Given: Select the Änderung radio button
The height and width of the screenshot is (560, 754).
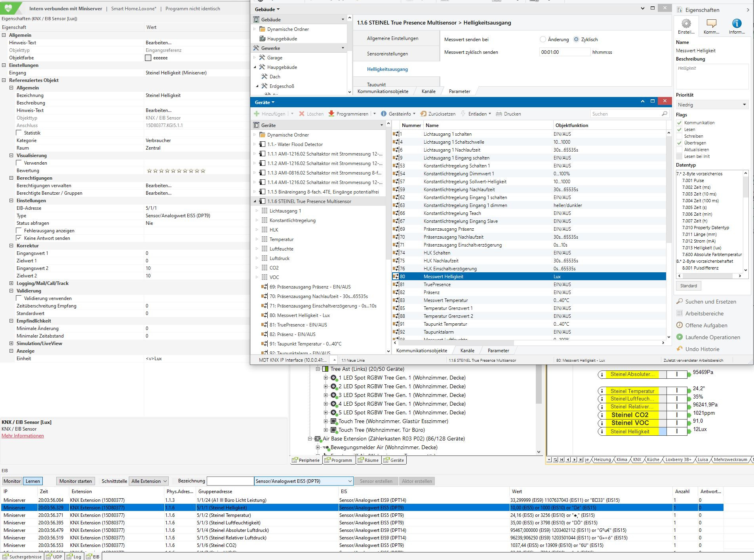Looking at the screenshot, I should (543, 40).
